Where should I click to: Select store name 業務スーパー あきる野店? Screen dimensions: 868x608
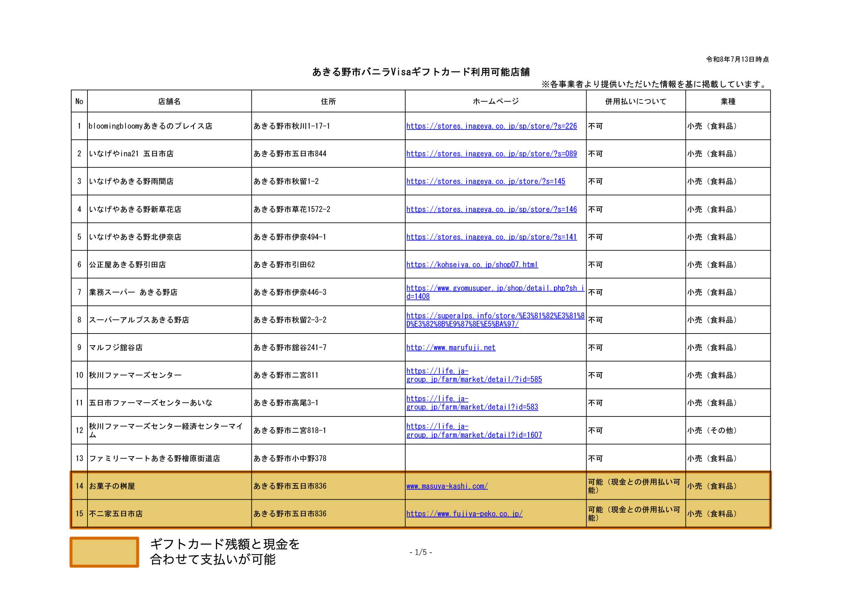(x=133, y=292)
